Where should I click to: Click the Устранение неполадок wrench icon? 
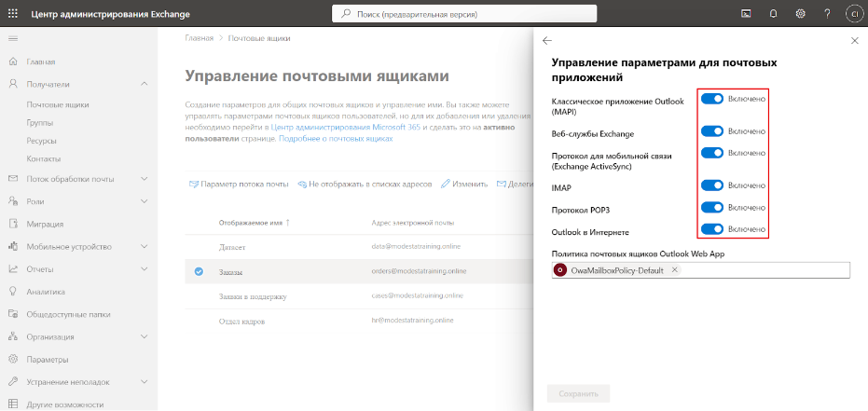click(13, 382)
